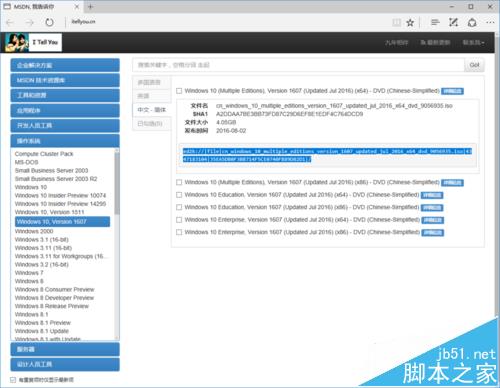Click the highlighted ed2k download link text

[x=327, y=155]
